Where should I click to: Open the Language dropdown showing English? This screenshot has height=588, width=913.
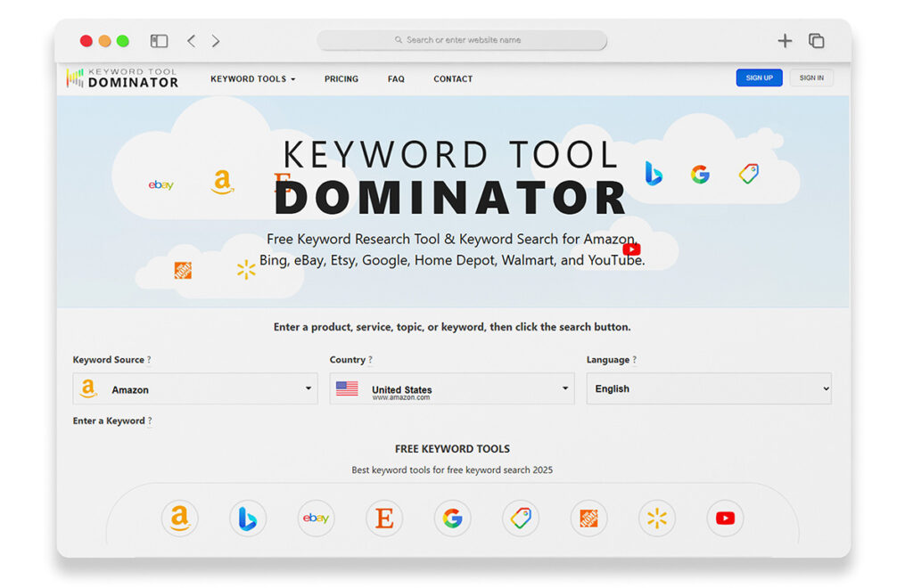709,388
